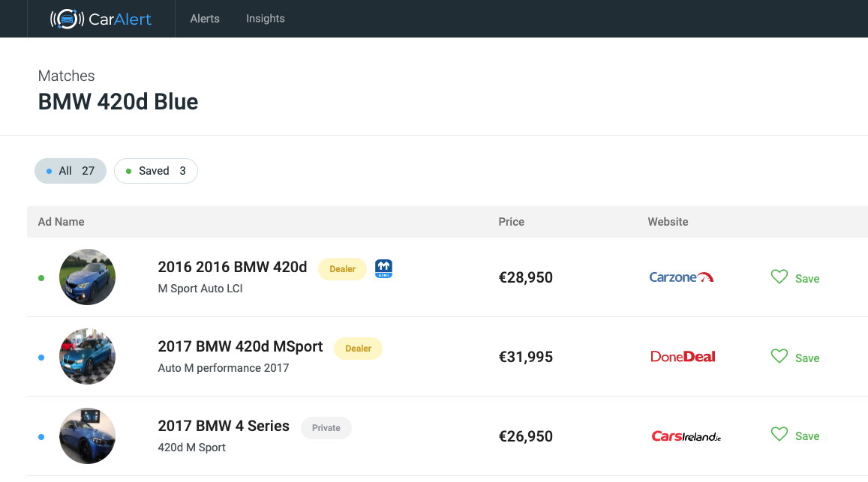The width and height of the screenshot is (868, 482).
Task: Filter by Saved 3 matches
Action: pos(156,171)
